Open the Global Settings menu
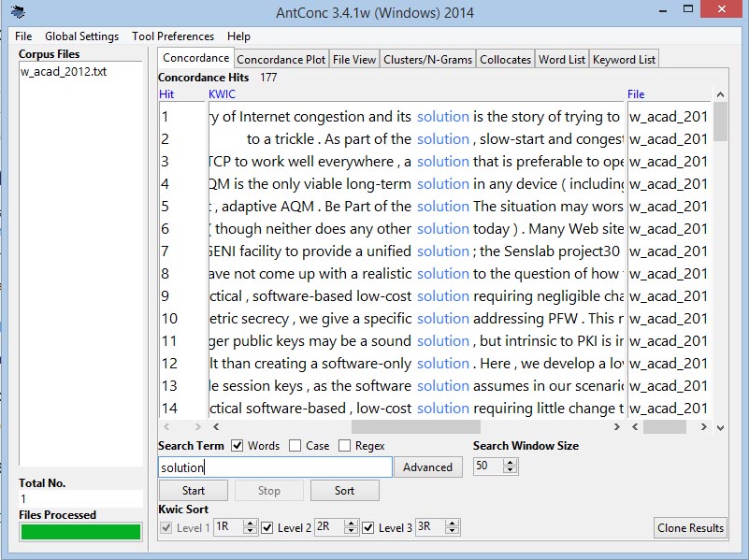749x560 pixels. 81,36
